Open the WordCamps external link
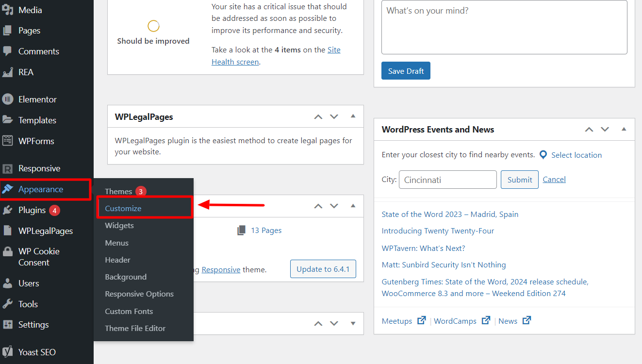This screenshot has width=642, height=364. (462, 321)
